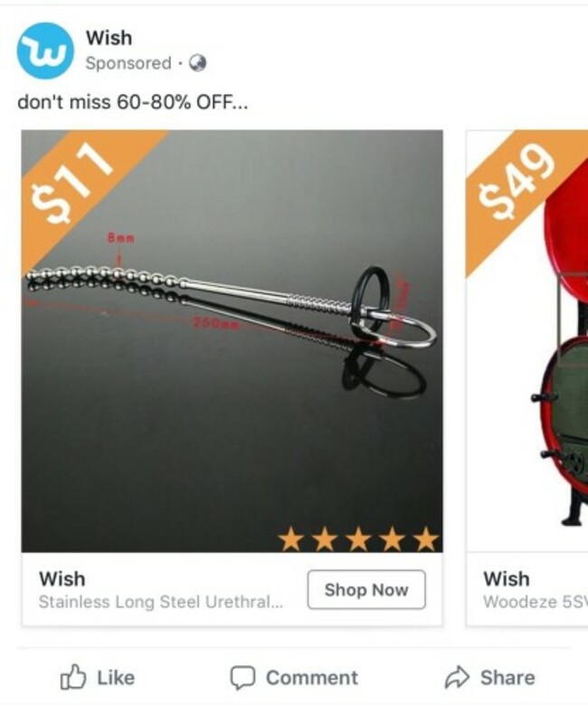Screen dimensions: 588x705
Task: Expand the "don't miss 60-80% OFF..." text
Action: tap(133, 102)
